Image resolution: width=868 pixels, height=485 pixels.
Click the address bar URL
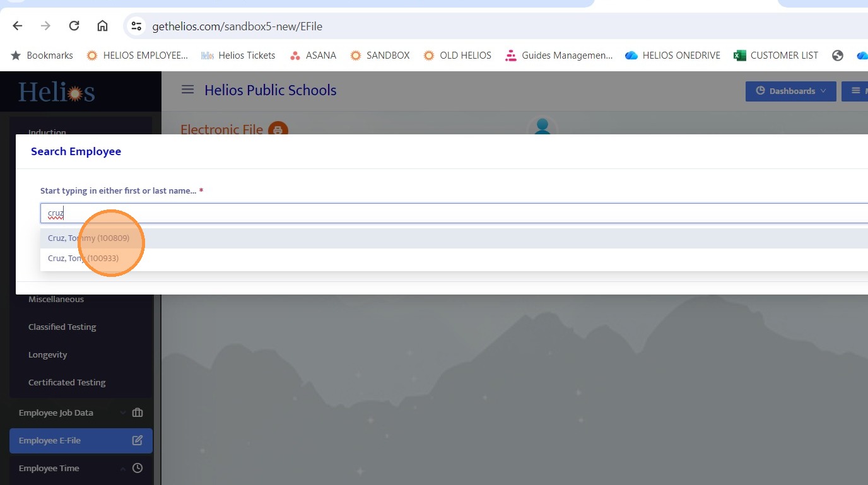click(237, 26)
